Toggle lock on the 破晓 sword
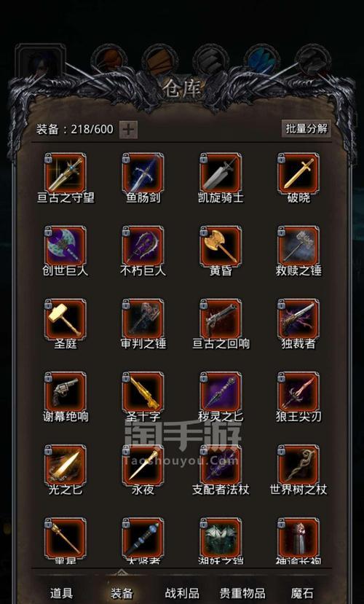The image size is (364, 604). tap(281, 159)
